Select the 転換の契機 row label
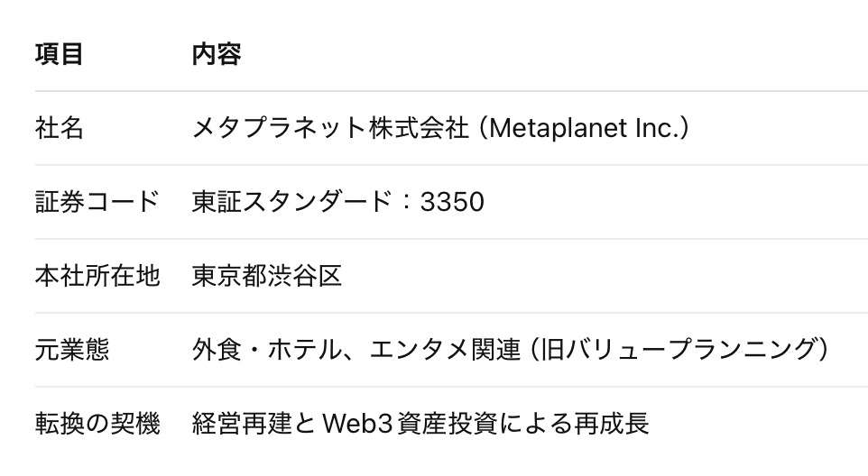The height and width of the screenshot is (476, 868). [x=97, y=424]
